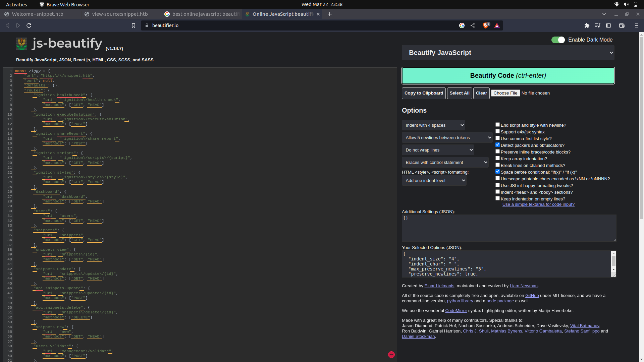The height and width of the screenshot is (362, 644).
Task: Toggle Enable Dark Mode switch
Action: [558, 40]
